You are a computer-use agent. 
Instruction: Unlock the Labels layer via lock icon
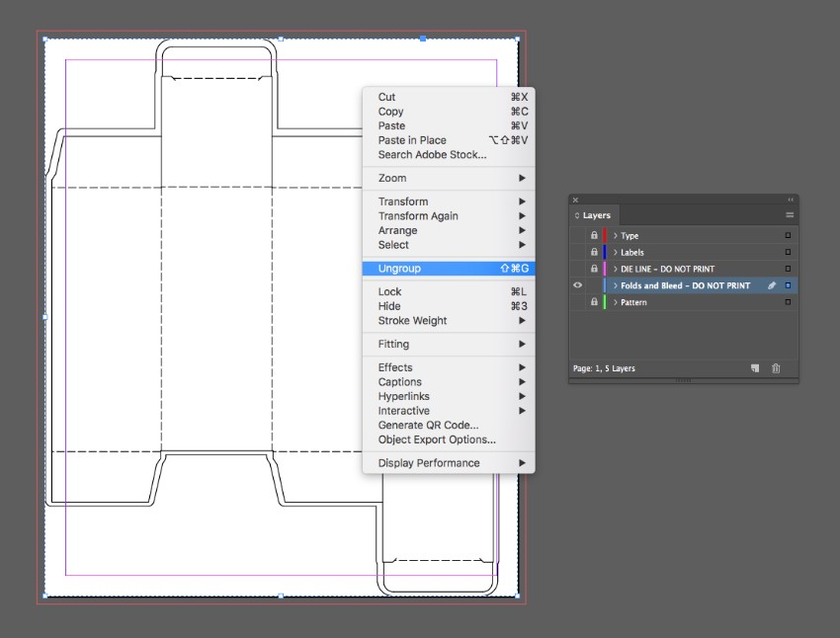[594, 253]
